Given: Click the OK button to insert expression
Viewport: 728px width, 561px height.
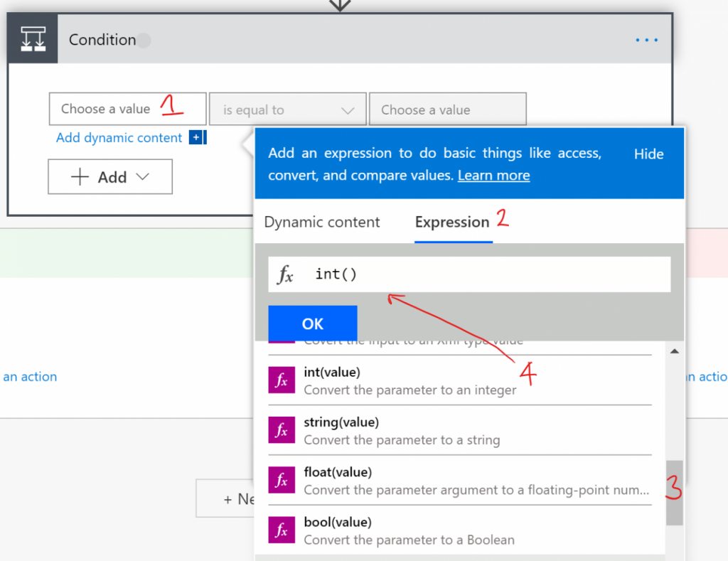Looking at the screenshot, I should pos(312,323).
